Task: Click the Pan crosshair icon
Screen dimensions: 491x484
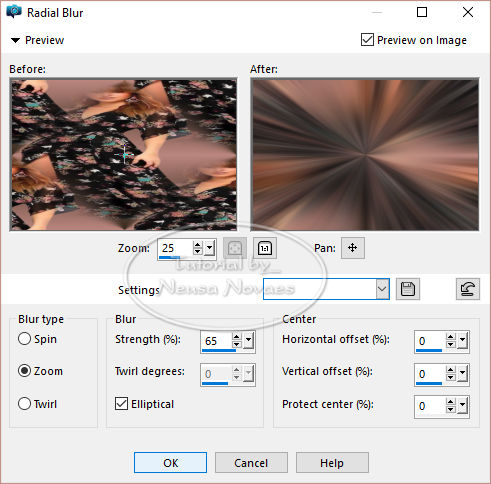Action: [x=353, y=248]
